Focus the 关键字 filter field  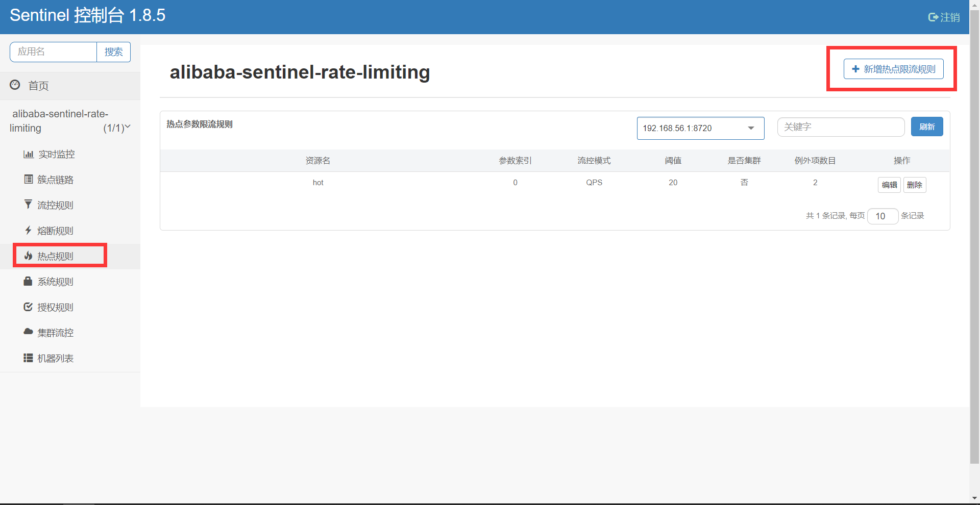click(x=841, y=127)
